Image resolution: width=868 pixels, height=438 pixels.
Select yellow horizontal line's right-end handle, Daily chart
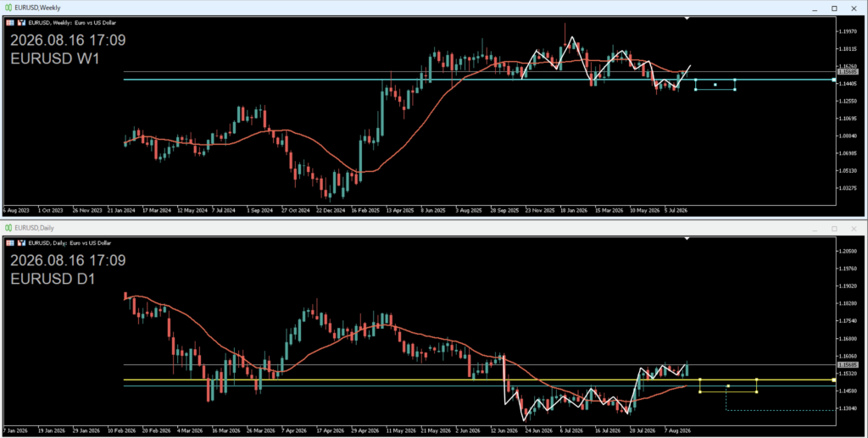[x=834, y=380]
